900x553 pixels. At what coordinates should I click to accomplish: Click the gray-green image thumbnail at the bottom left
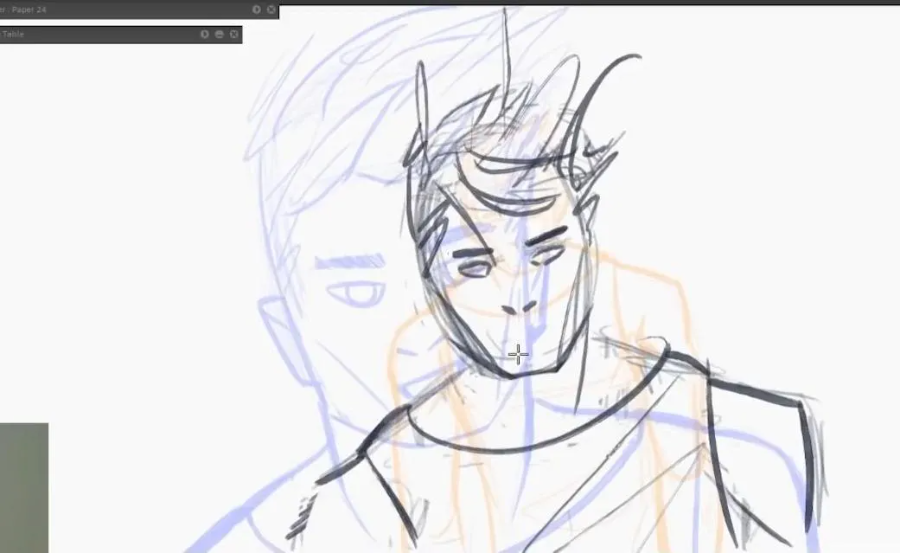pyautogui.click(x=24, y=488)
